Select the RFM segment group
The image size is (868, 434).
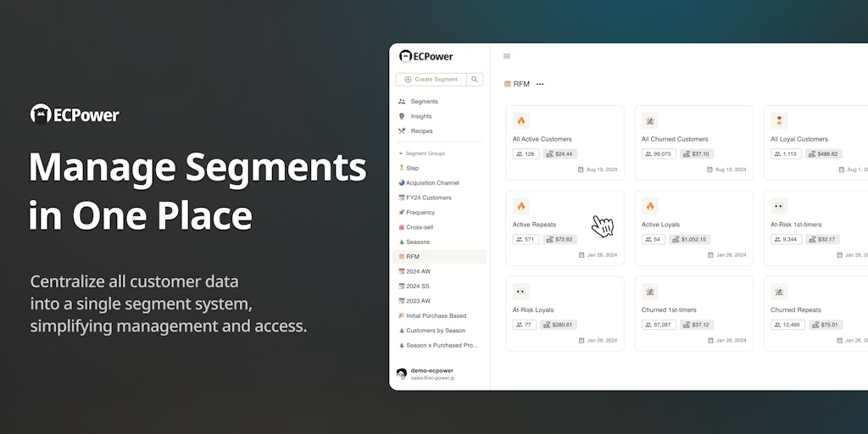click(440, 256)
